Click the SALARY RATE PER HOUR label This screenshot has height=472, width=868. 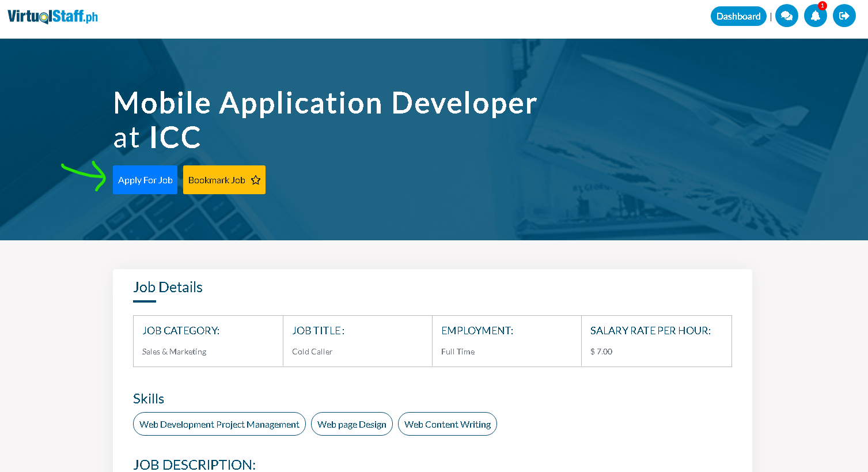[650, 331]
